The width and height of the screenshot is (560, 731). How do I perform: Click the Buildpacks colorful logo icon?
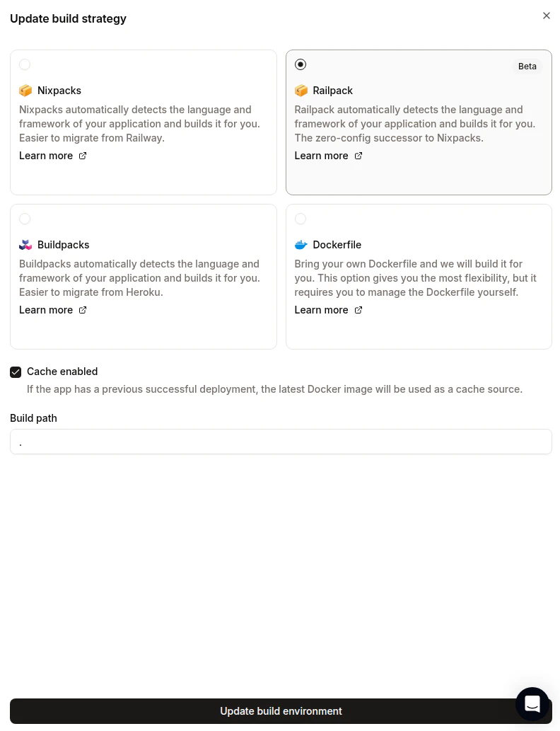click(x=25, y=245)
